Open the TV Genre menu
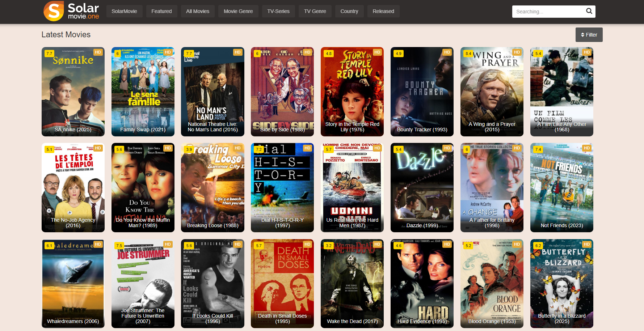This screenshot has width=644, height=331. [315, 11]
